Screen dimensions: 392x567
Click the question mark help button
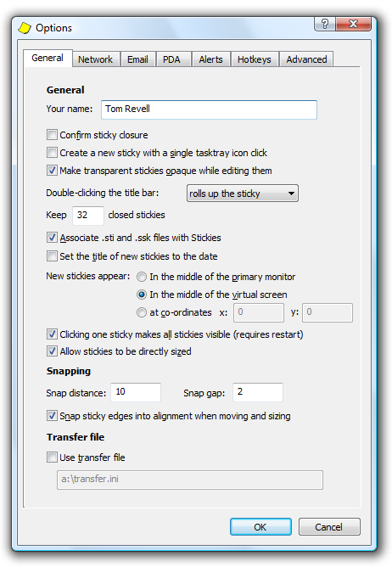325,24
